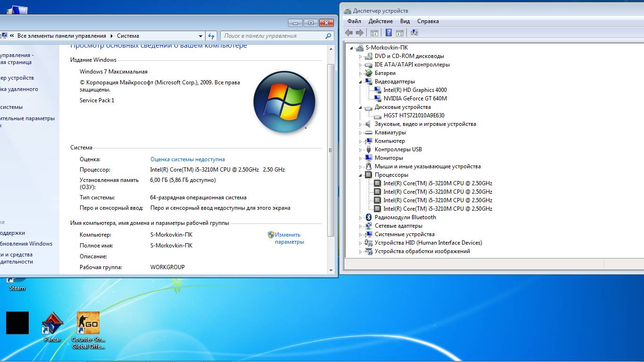Click Все элементы панели управления breadcrumb

(62, 36)
